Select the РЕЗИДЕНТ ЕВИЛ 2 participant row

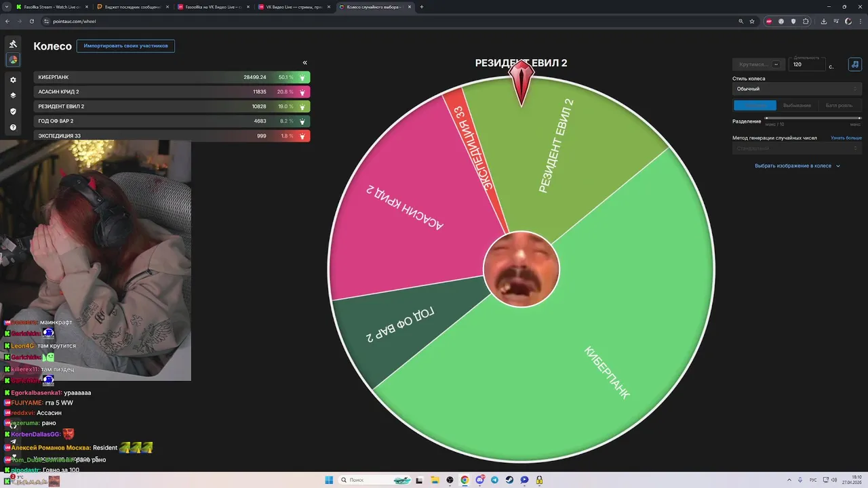(x=172, y=106)
